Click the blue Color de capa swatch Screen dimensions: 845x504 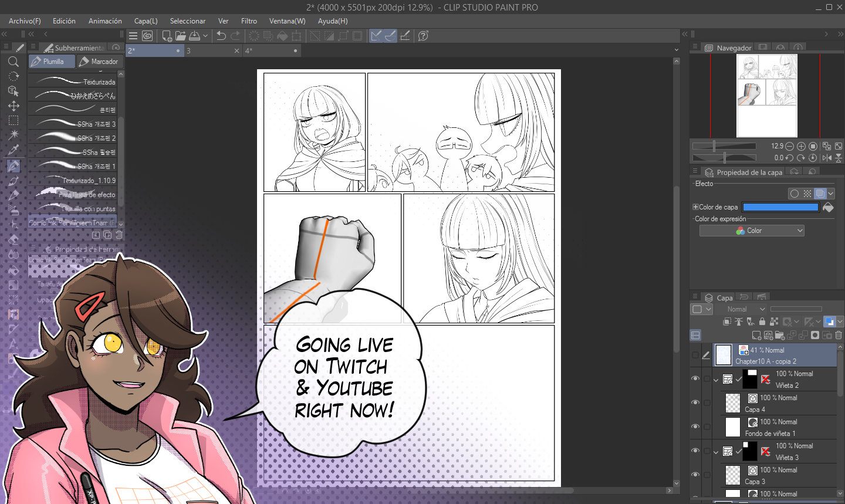point(780,207)
